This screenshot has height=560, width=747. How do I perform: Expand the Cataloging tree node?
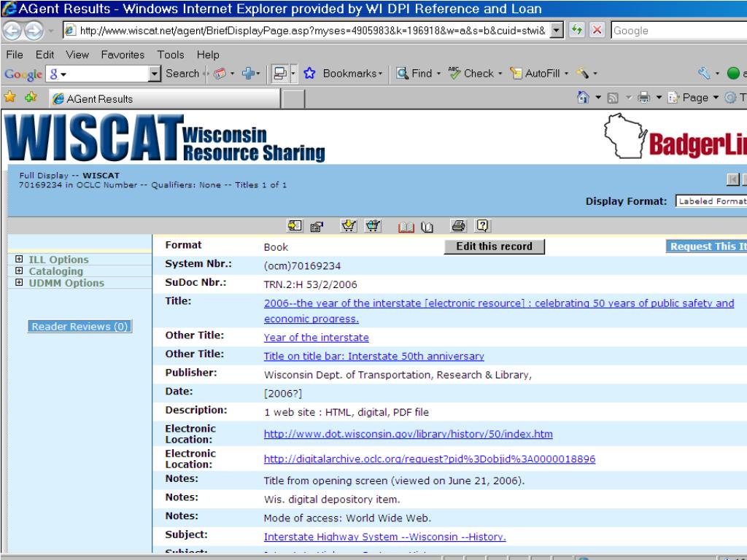point(19,271)
